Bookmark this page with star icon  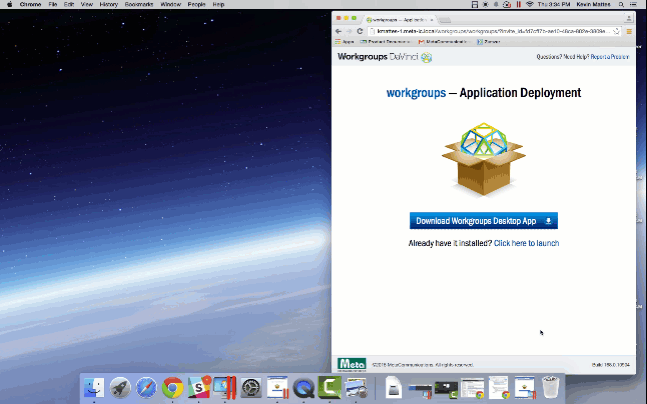(616, 31)
